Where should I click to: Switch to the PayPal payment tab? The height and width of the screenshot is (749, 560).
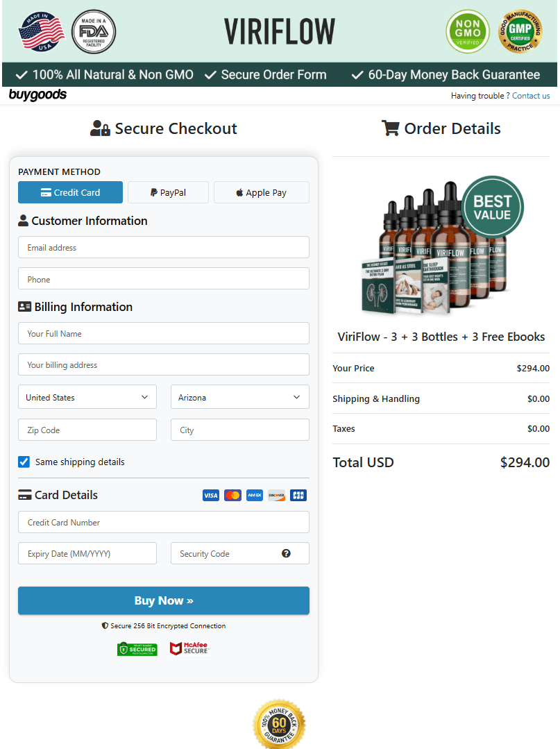[168, 192]
